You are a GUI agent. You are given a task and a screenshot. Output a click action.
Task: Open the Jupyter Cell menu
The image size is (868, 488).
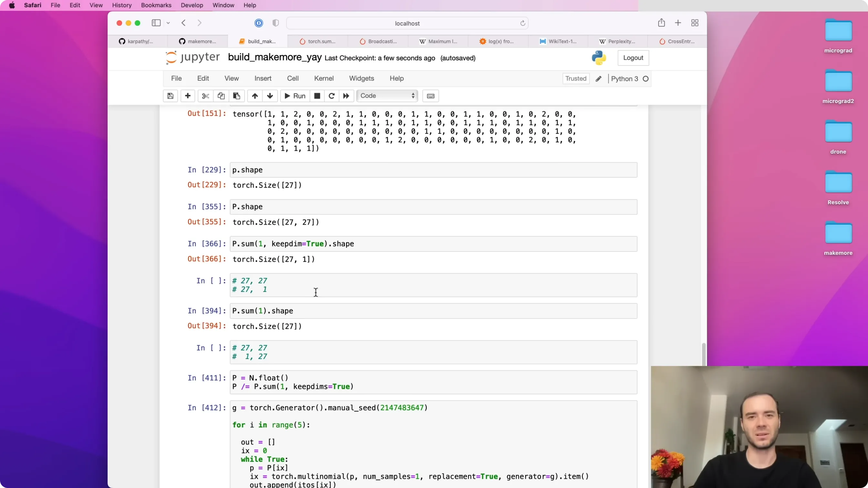(293, 78)
